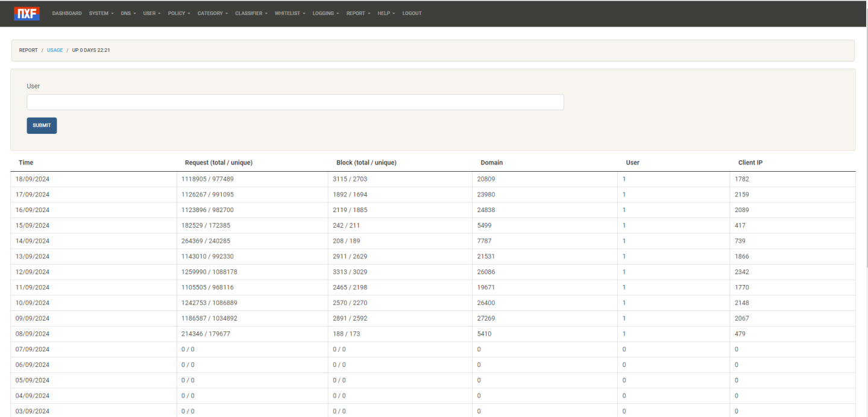Expand the Classifier menu
Image resolution: width=868 pixels, height=417 pixels.
pyautogui.click(x=251, y=13)
